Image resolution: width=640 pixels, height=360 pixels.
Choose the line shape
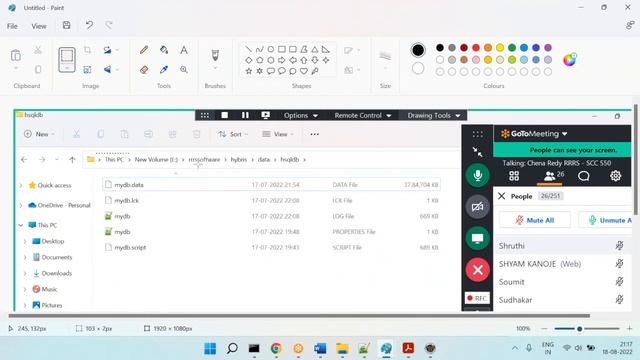pyautogui.click(x=249, y=49)
